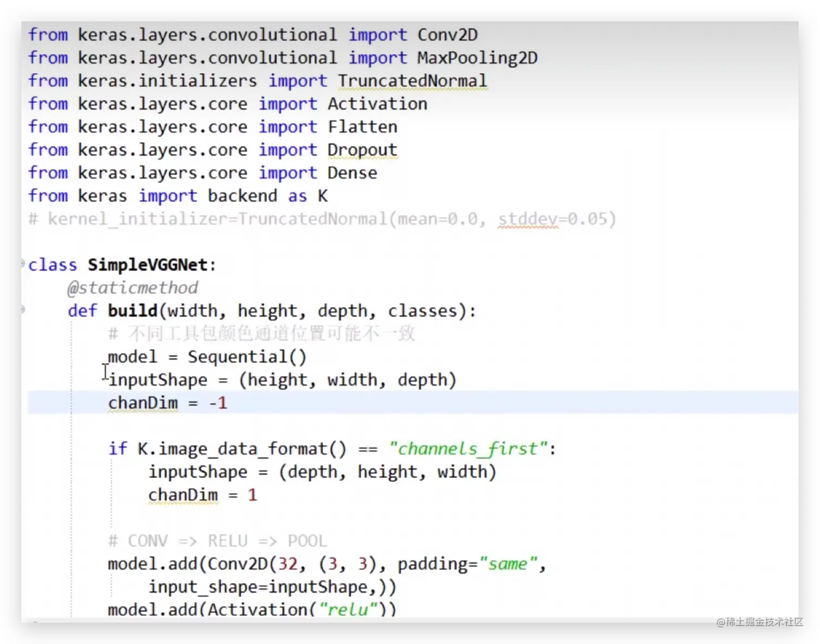The width and height of the screenshot is (820, 644).
Task: Click "keras.layers.core" on the Dense import line
Action: click(x=163, y=173)
